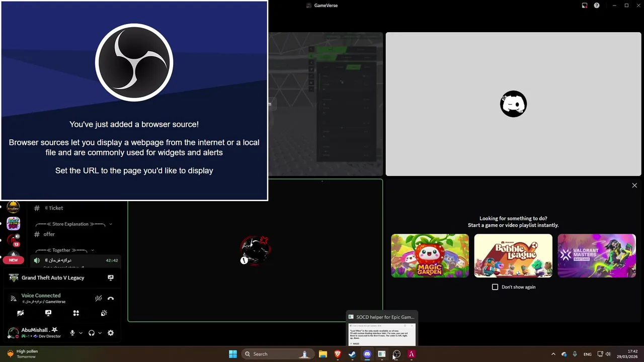This screenshot has width=644, height=362.
Task: Collapse the Together category
Action: (x=64, y=250)
